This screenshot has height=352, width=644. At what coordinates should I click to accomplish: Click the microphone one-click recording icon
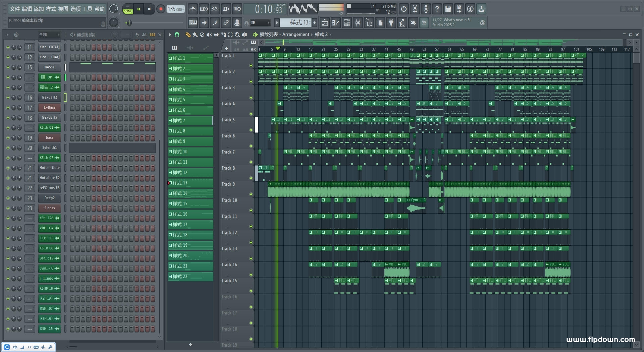pyautogui.click(x=426, y=9)
